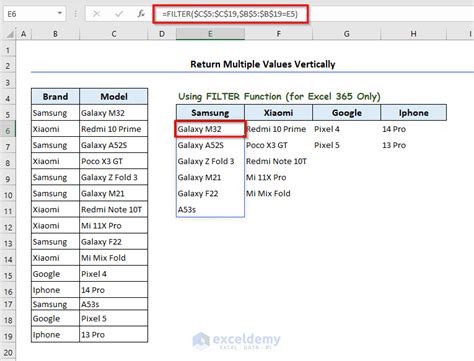Select 'Iphone' brand cell in row 16
This screenshot has height=361, width=474.
(x=55, y=290)
